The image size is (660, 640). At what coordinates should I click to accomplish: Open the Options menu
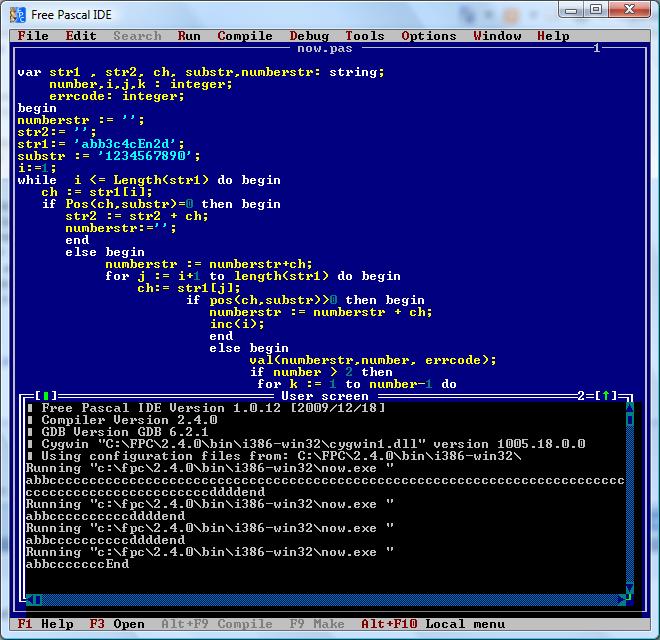(429, 36)
